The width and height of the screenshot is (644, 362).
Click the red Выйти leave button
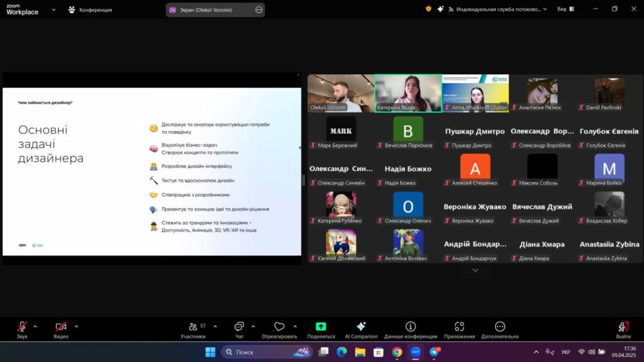(x=623, y=328)
